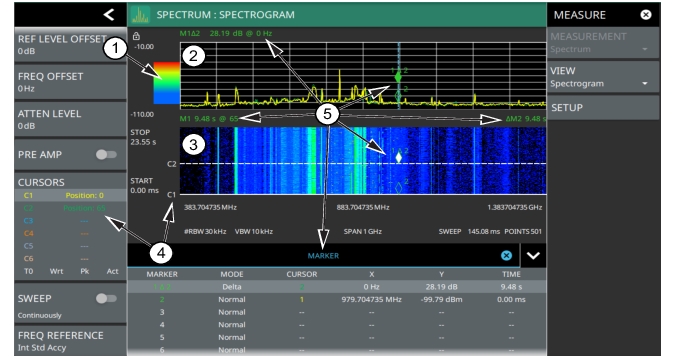Click the lock icon near the reference level

(136, 36)
